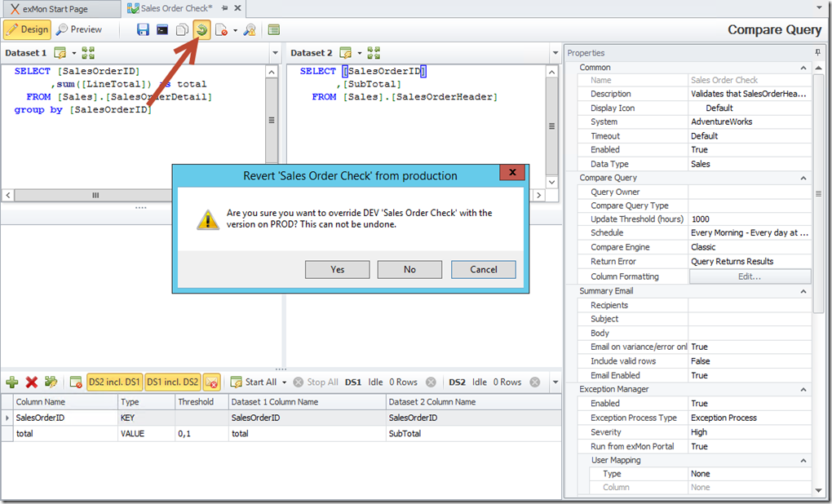Viewport: 832px width, 504px height.
Task: Open the Start All dropdown arrow
Action: click(284, 382)
